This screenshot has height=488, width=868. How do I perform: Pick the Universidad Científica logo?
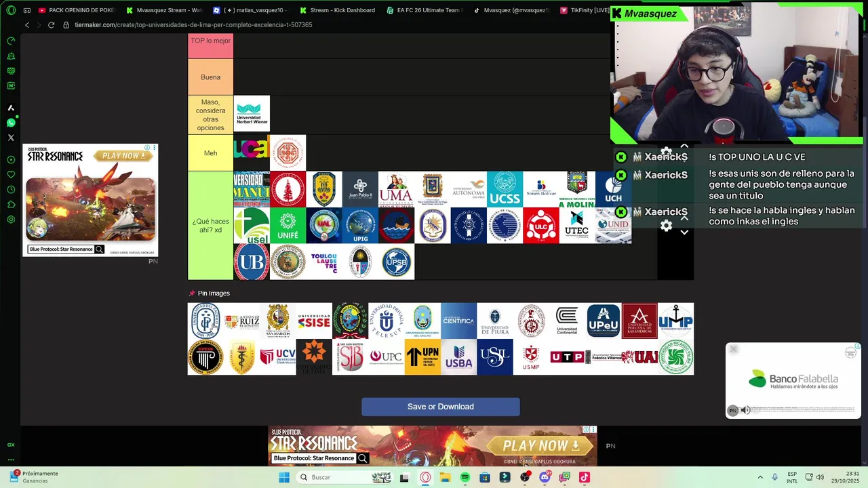tap(458, 321)
